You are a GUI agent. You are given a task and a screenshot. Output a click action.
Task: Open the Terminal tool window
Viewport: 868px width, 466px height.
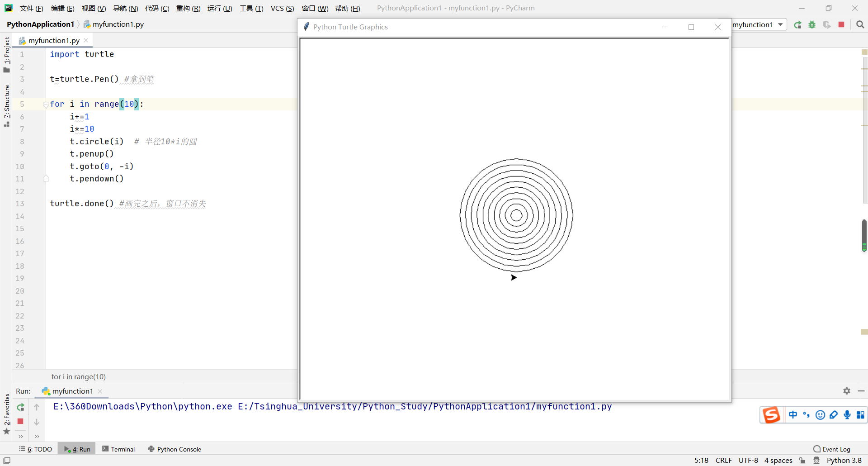118,449
